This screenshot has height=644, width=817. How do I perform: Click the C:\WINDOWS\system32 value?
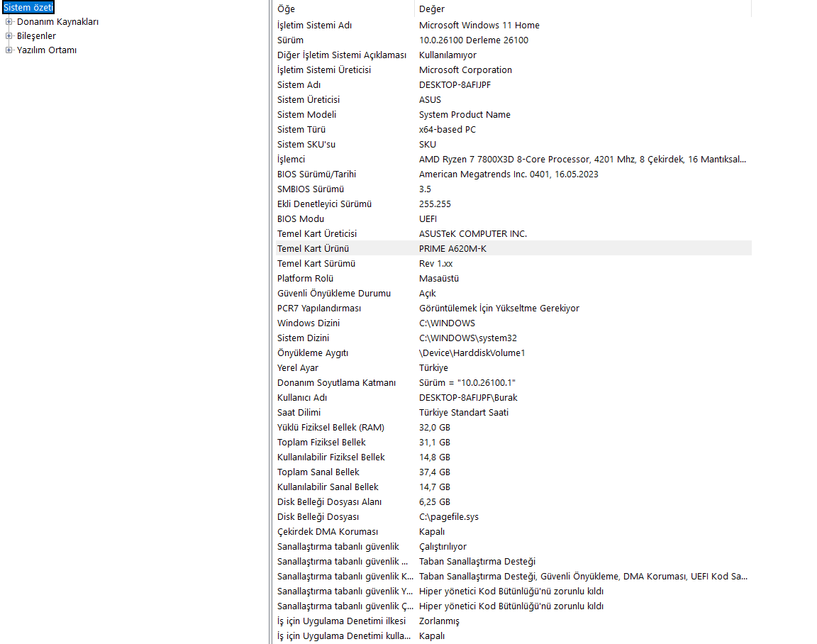point(468,338)
